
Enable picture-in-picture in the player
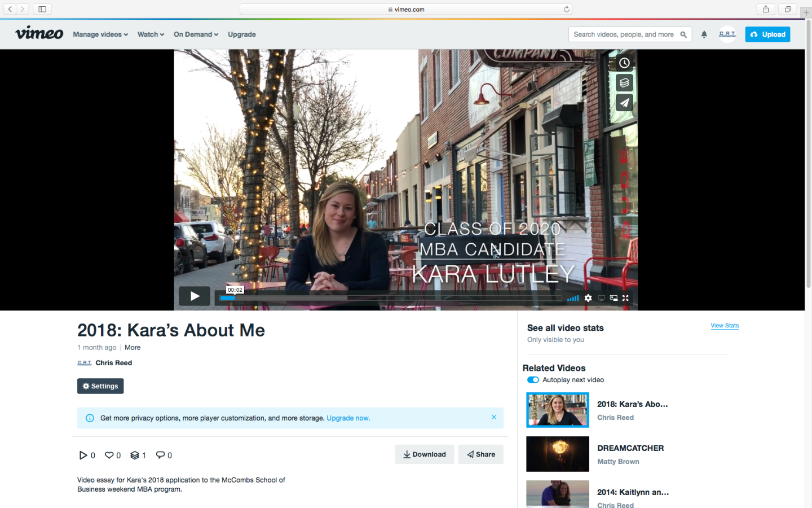[x=614, y=298]
